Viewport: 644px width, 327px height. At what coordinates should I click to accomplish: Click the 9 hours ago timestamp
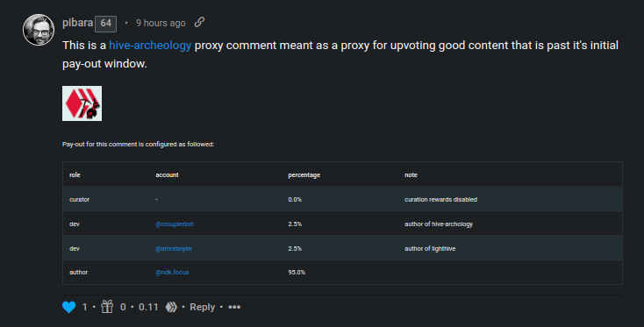point(161,23)
